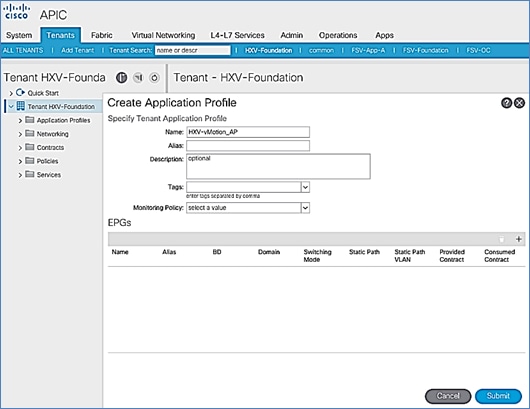Click the Switching Mode column header
This screenshot has width=530, height=409.
point(317,256)
